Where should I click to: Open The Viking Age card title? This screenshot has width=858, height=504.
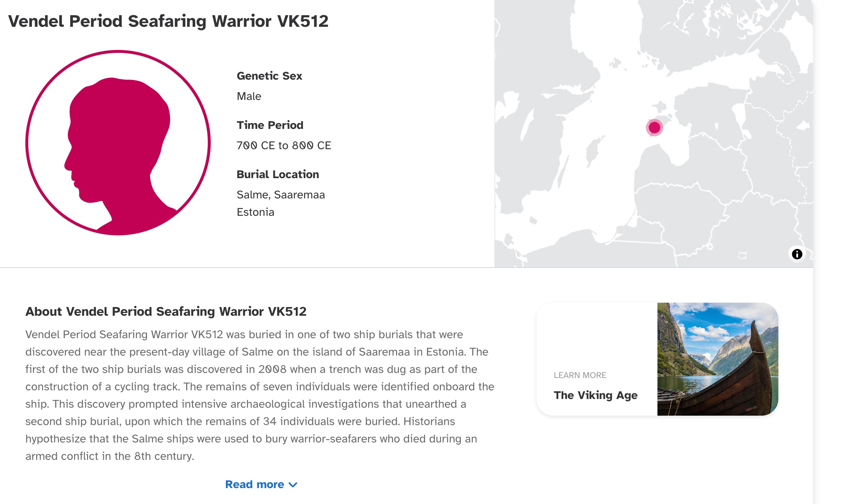coord(596,395)
